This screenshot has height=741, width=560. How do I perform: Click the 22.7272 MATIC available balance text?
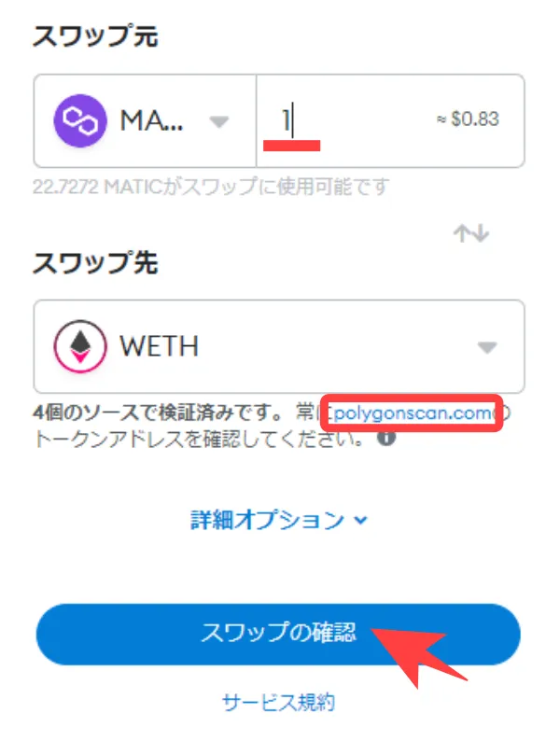(211, 187)
